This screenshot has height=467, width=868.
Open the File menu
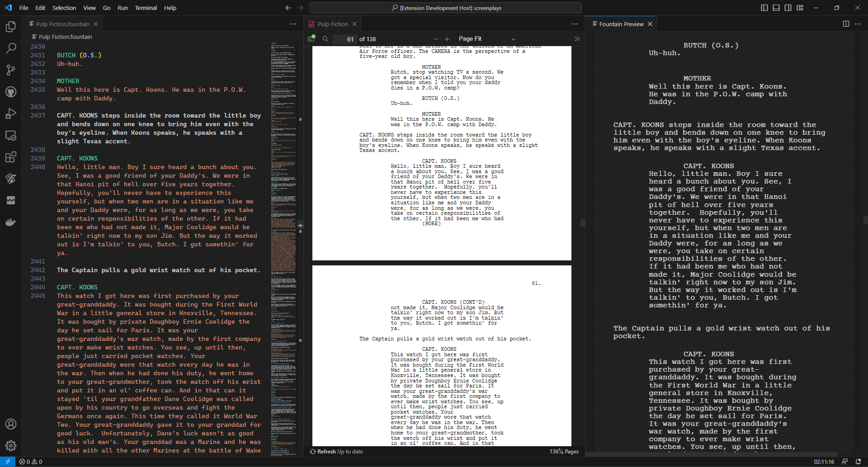coord(24,8)
